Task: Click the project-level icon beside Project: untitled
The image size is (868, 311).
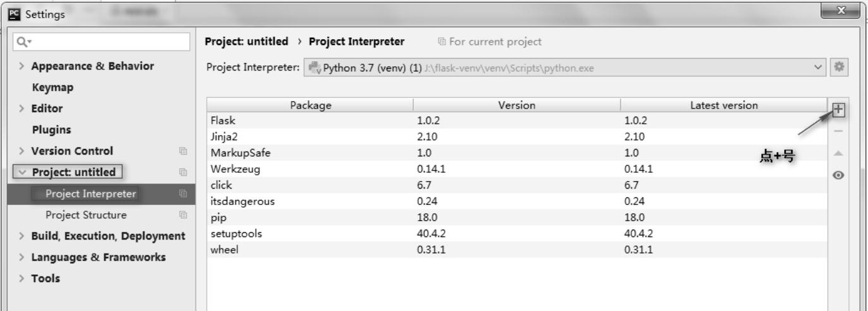Action: (183, 172)
